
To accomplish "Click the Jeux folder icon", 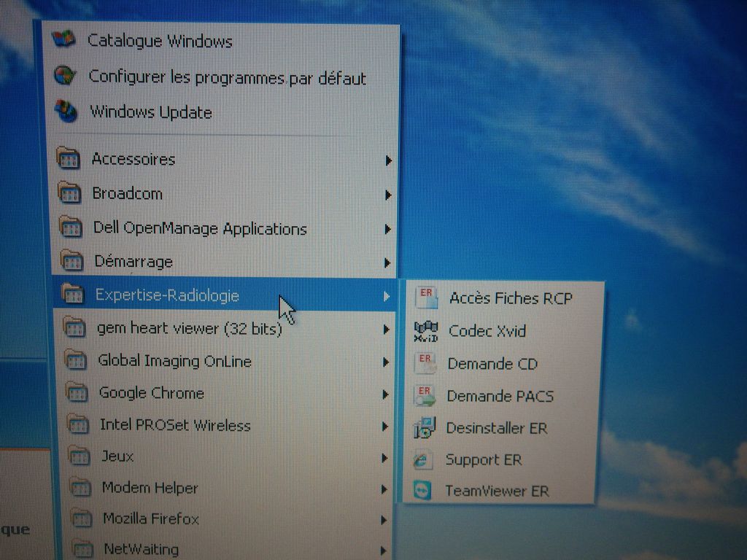I will [79, 455].
